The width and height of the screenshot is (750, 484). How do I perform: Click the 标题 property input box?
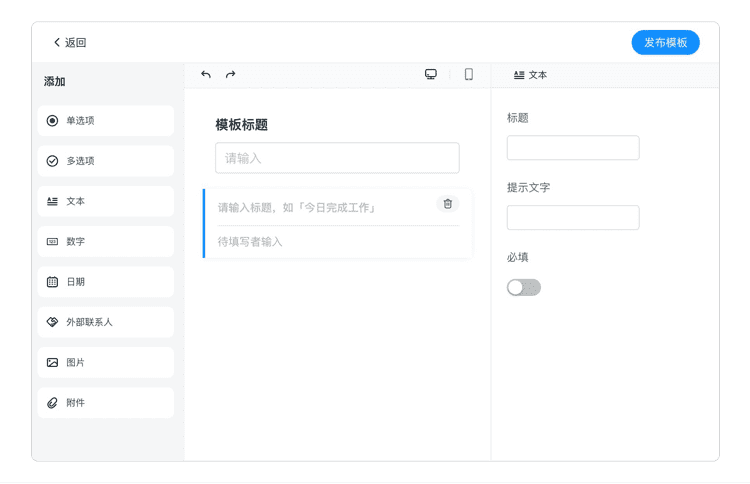(x=573, y=148)
